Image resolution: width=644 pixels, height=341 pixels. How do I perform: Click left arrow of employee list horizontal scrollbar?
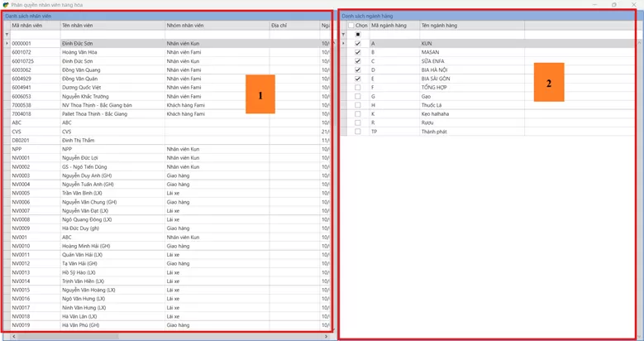(x=13, y=337)
